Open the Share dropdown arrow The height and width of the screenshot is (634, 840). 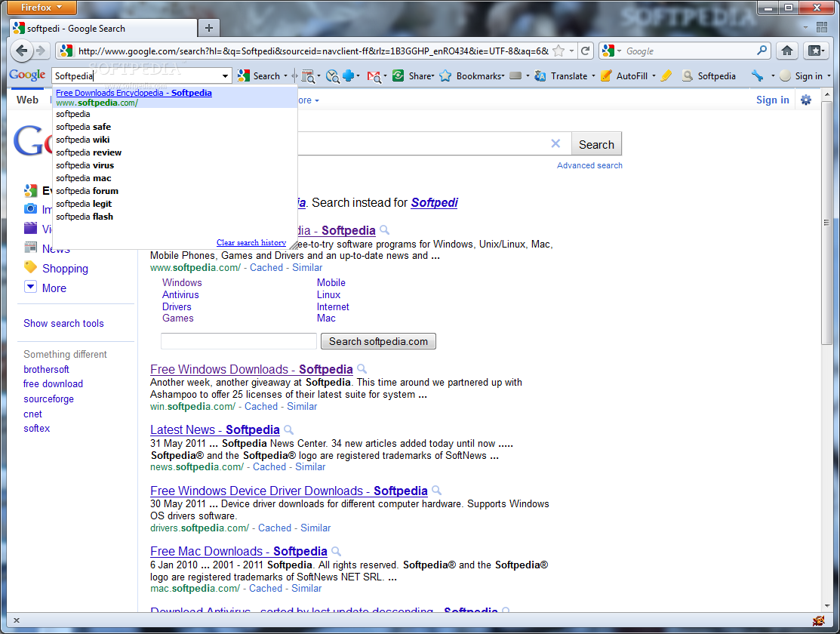(x=432, y=76)
